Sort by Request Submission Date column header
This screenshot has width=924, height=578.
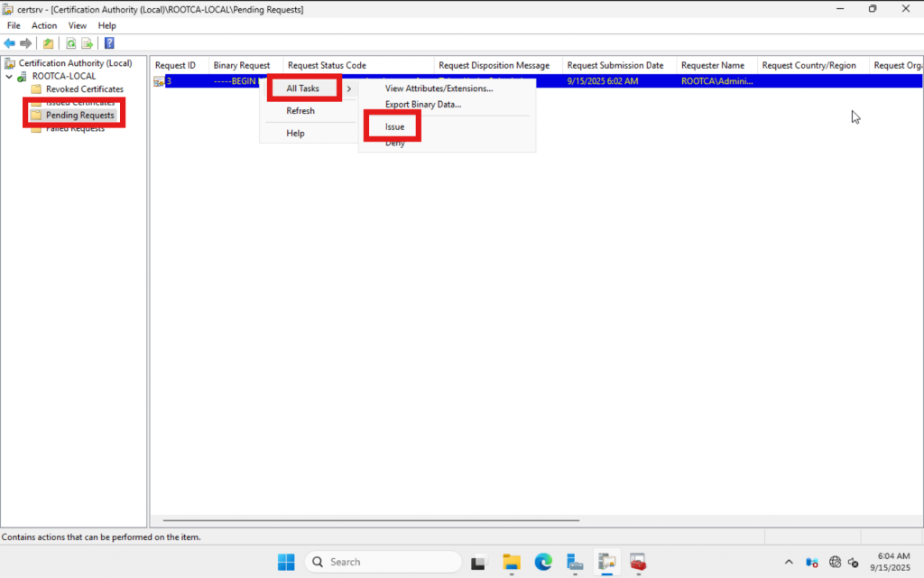pyautogui.click(x=614, y=65)
